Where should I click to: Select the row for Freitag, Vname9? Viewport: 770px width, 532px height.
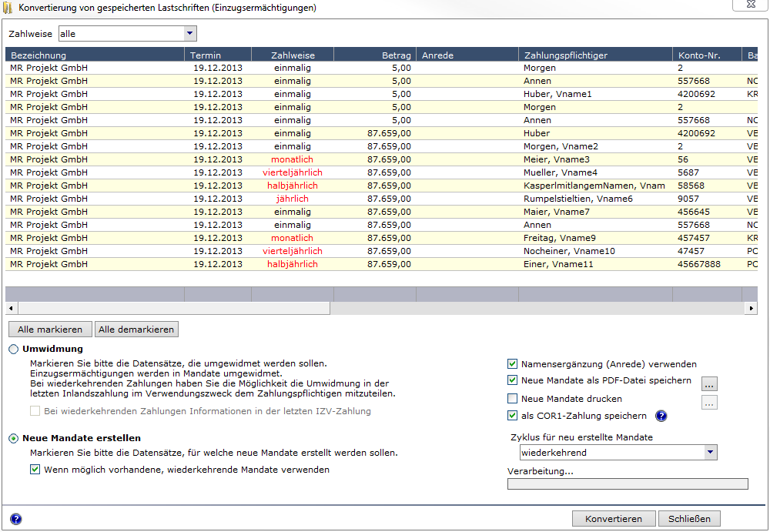[x=382, y=238]
